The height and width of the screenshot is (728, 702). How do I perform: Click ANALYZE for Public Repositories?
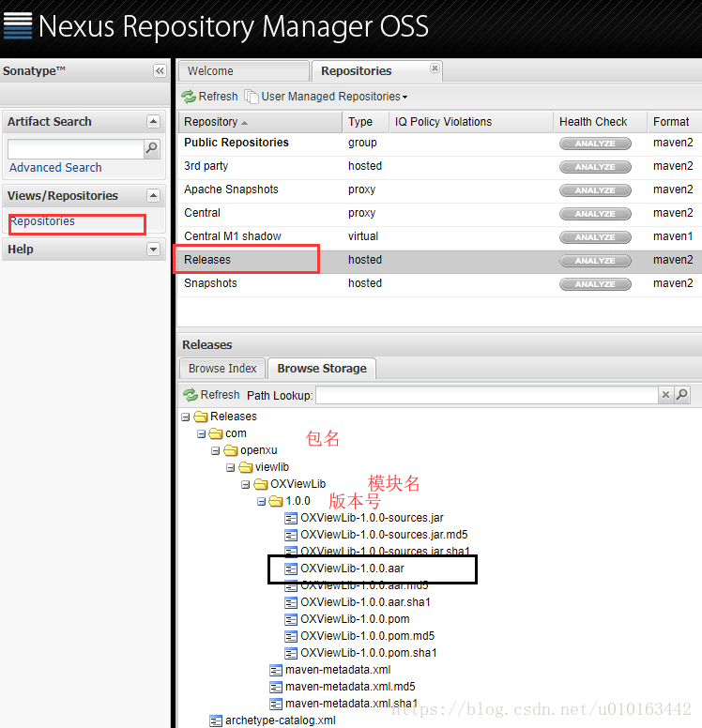(595, 144)
